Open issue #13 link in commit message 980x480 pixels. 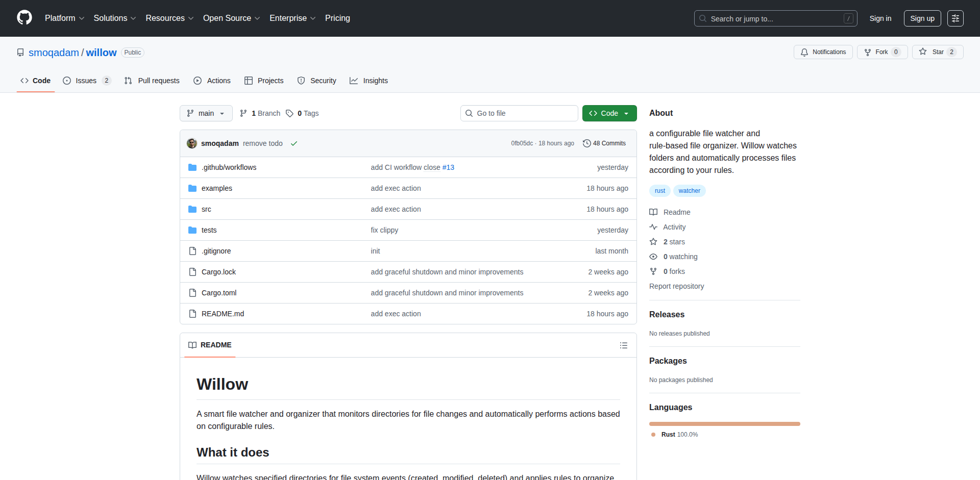click(x=448, y=167)
